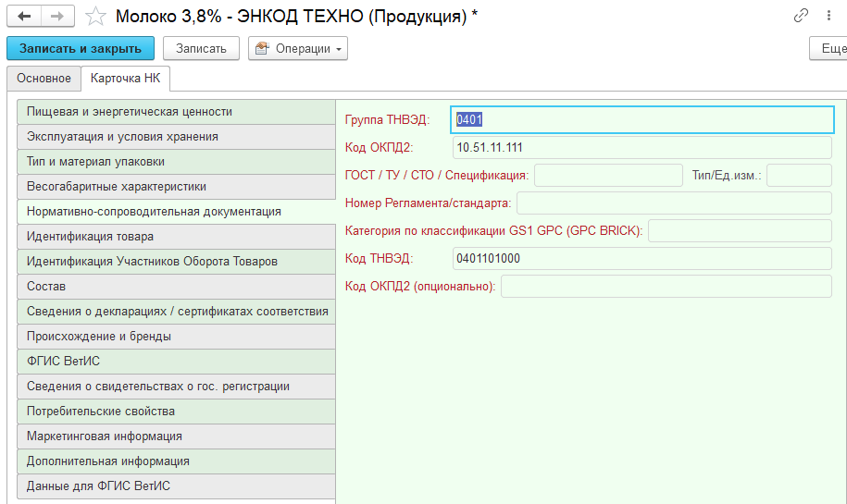This screenshot has height=504, width=847.
Task: Focus the Номер Регламента/стандарта field
Action: pyautogui.click(x=674, y=203)
